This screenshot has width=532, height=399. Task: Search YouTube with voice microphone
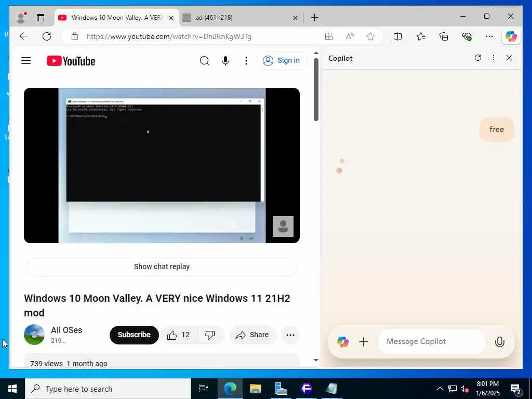(x=225, y=61)
